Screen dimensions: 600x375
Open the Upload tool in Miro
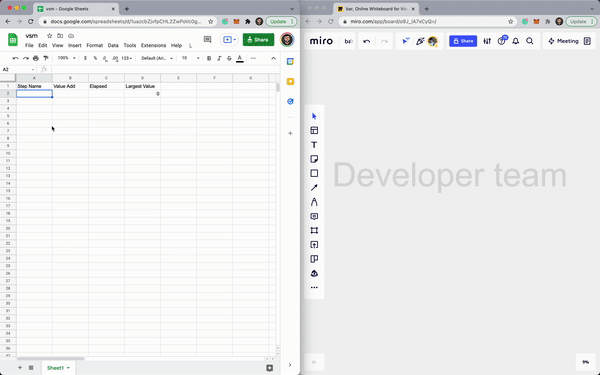(314, 245)
